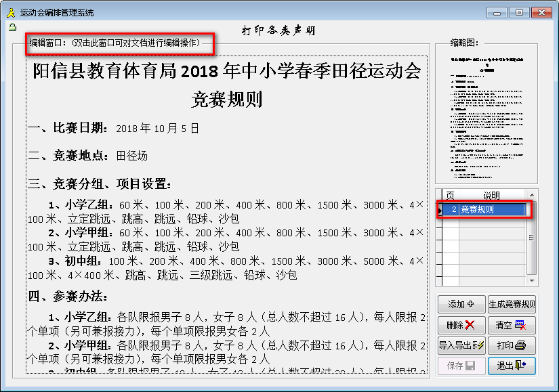The height and width of the screenshot is (392, 559).
Task: Click the 页 column header
Action: click(451, 196)
